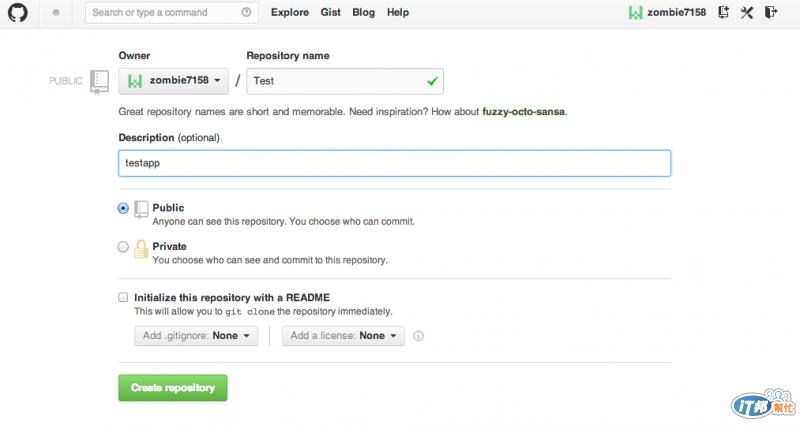Click the create new repository icon

[723, 12]
